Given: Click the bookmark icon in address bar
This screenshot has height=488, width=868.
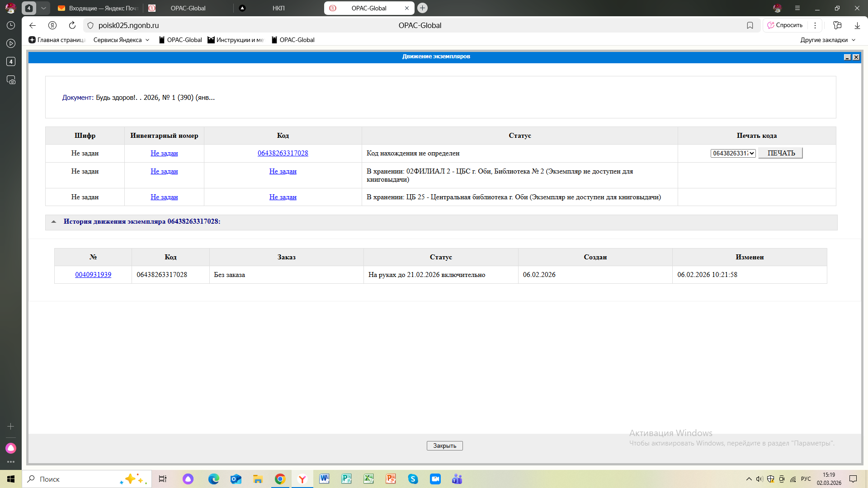Looking at the screenshot, I should 750,25.
